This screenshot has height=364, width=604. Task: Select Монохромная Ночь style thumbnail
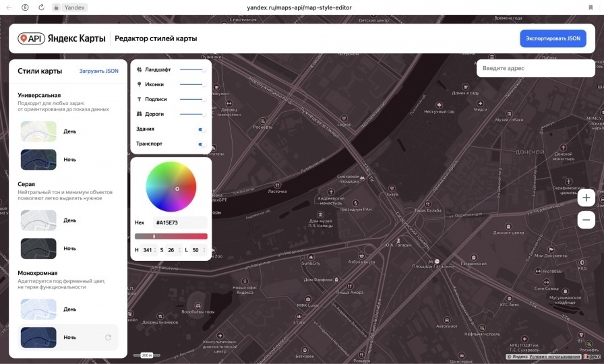coord(38,338)
